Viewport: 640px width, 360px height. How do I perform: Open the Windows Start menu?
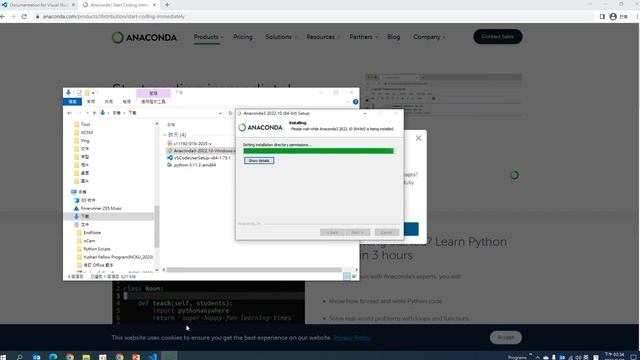coord(3,357)
